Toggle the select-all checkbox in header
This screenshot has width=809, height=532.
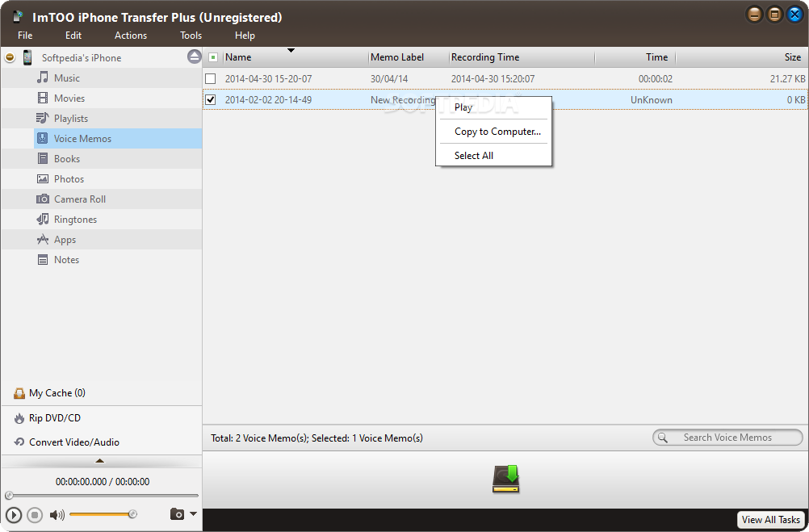(x=213, y=57)
